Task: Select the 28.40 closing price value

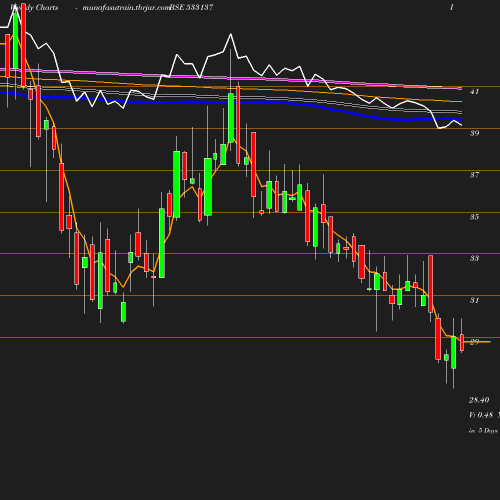Action: tap(479, 400)
